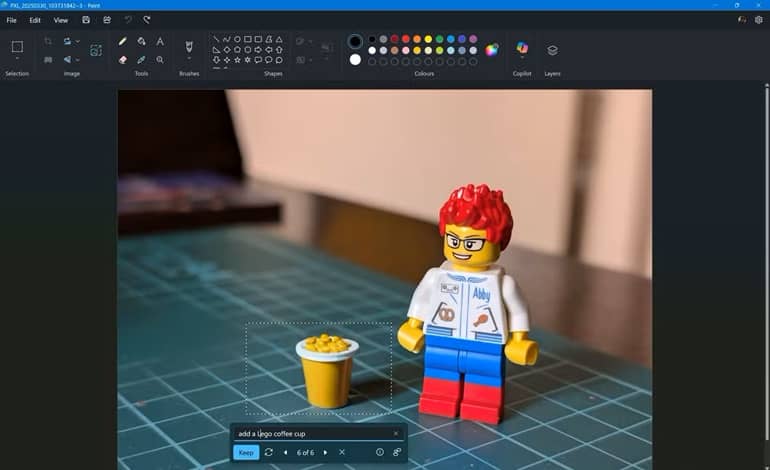
Task: Open the Edit menu
Action: pos(35,20)
